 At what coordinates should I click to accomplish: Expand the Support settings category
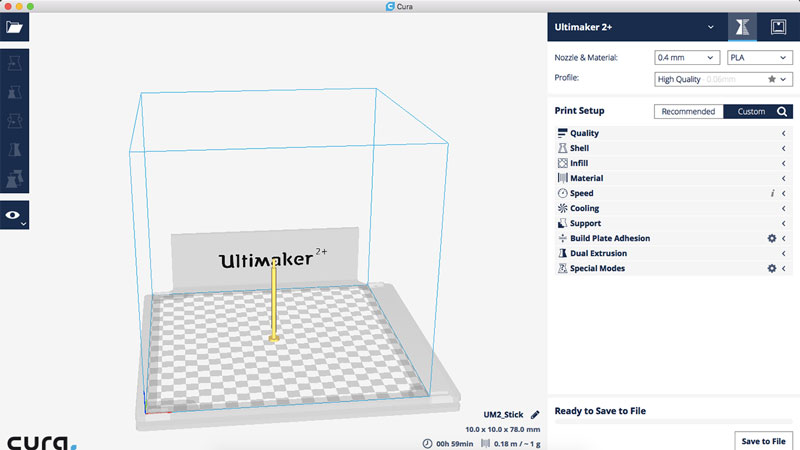(x=673, y=223)
